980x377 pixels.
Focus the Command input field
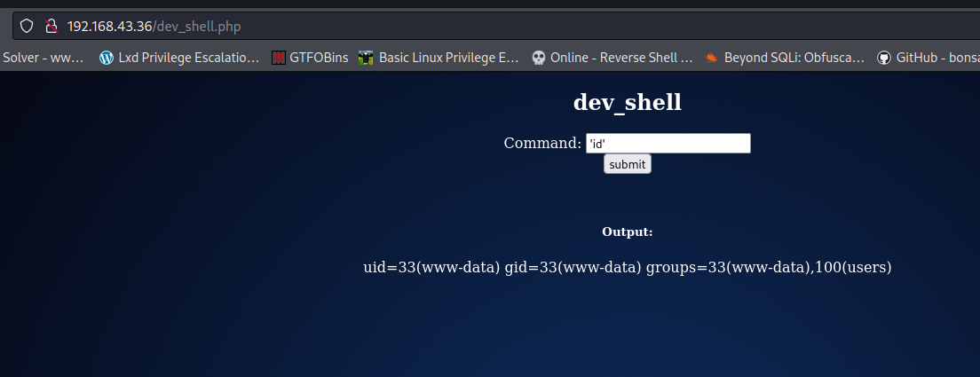668,143
